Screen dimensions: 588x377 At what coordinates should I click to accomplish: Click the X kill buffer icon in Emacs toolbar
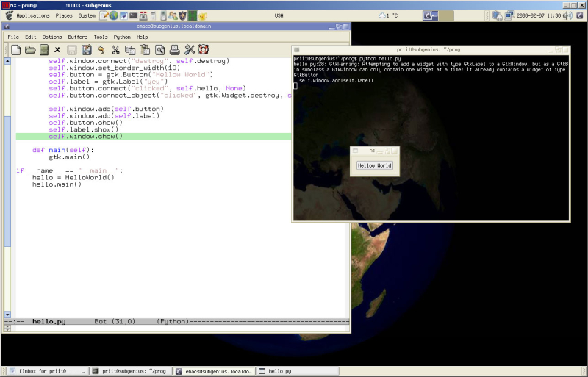[57, 49]
